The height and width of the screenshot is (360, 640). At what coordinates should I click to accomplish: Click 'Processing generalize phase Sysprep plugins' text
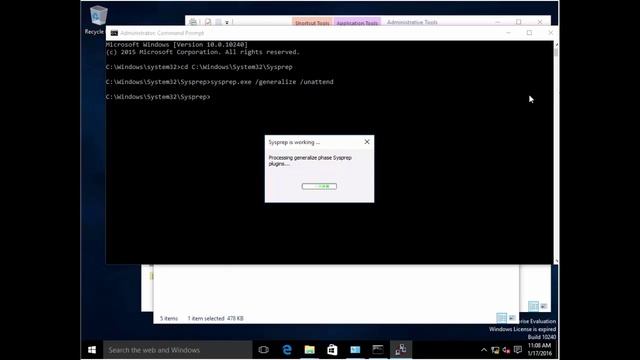[x=310, y=160]
